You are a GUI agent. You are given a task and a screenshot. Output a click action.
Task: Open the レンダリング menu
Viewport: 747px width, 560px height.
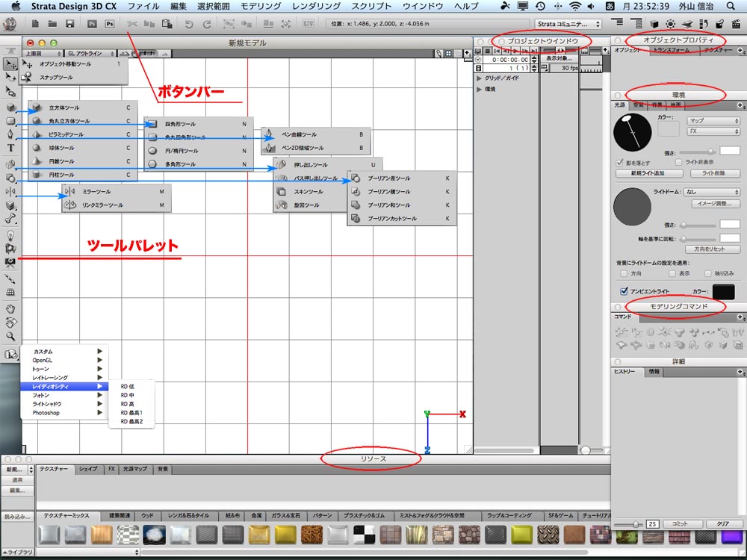316,6
